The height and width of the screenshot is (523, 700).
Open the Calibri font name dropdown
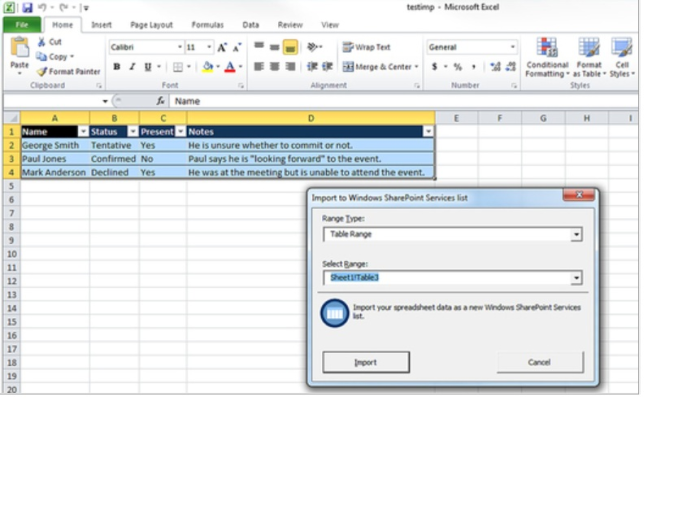[x=179, y=47]
